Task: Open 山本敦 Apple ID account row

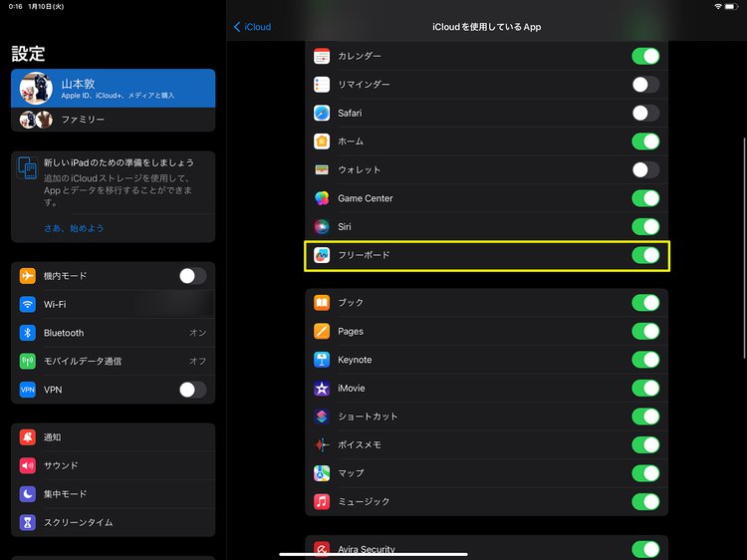Action: coord(113,88)
